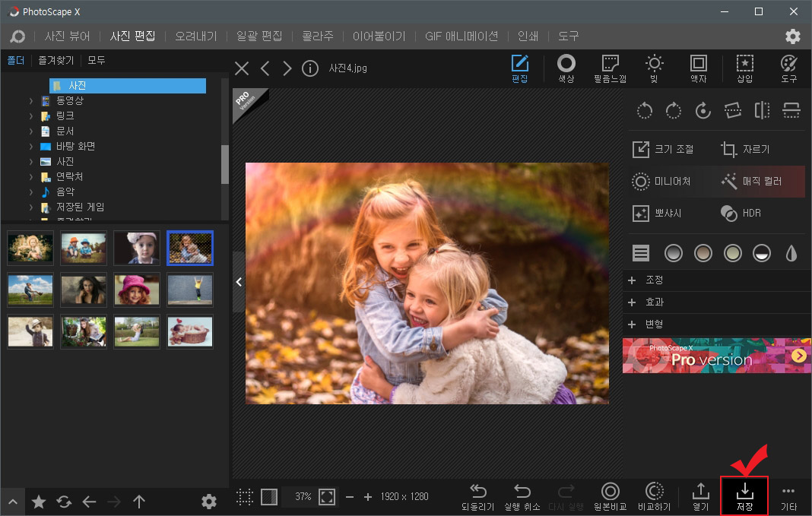Switch to 오려내기 (Cut Out) tab
The width and height of the screenshot is (812, 516).
point(195,36)
